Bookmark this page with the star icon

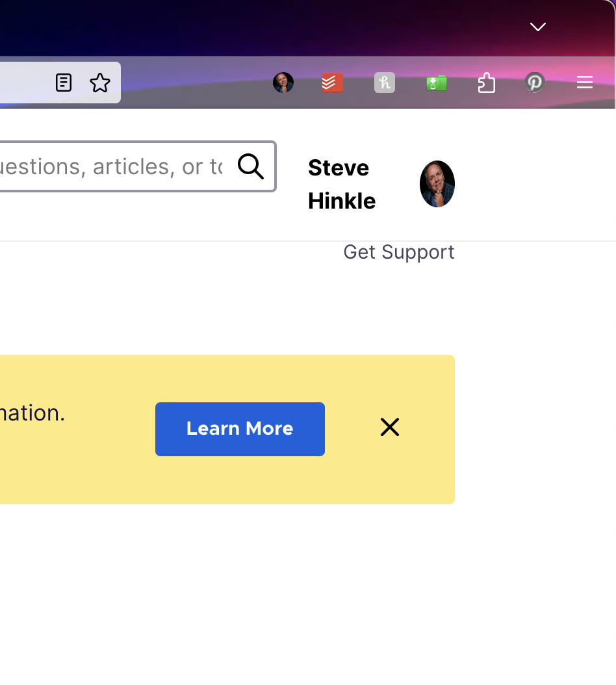pos(100,83)
